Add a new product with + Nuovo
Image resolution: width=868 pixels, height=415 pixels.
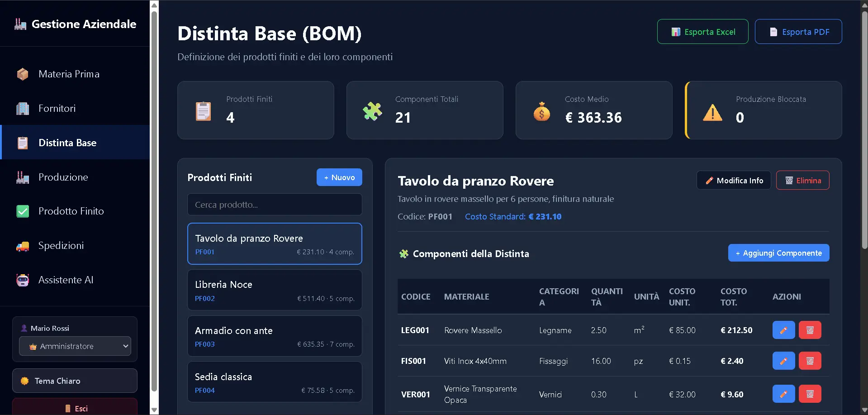coord(339,177)
